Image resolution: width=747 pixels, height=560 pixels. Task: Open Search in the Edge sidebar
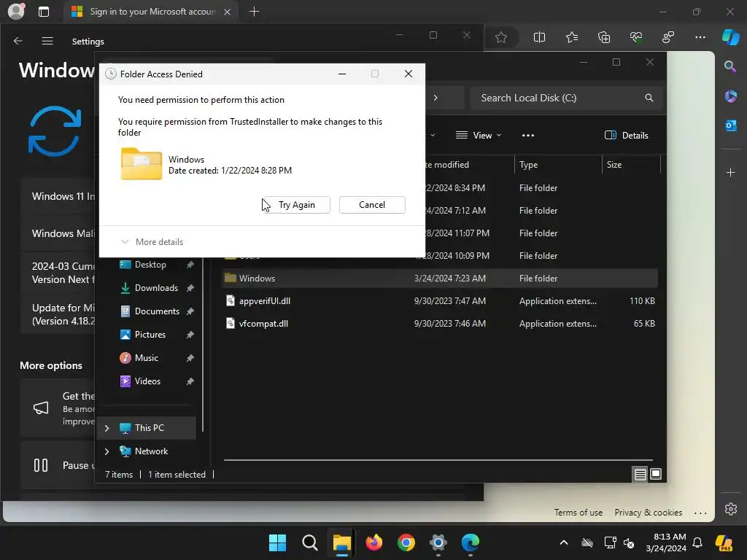click(730, 66)
